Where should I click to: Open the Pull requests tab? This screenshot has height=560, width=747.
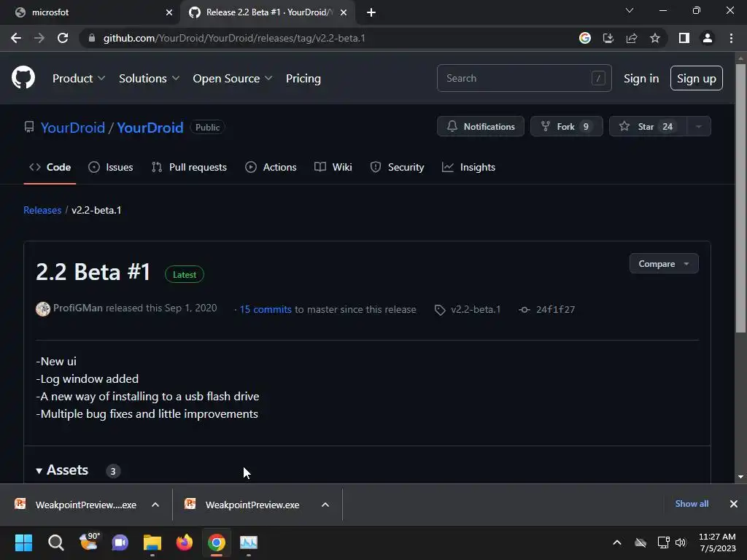click(189, 167)
